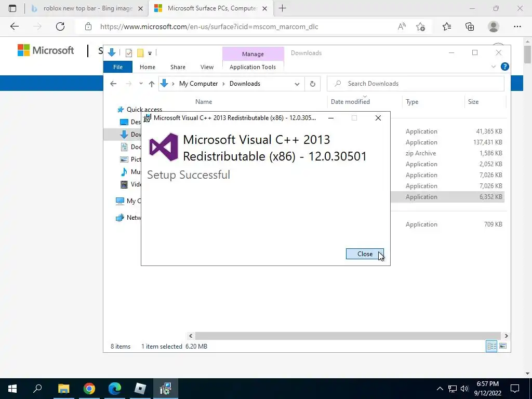Open Edge tab actions menu icon

12,8
